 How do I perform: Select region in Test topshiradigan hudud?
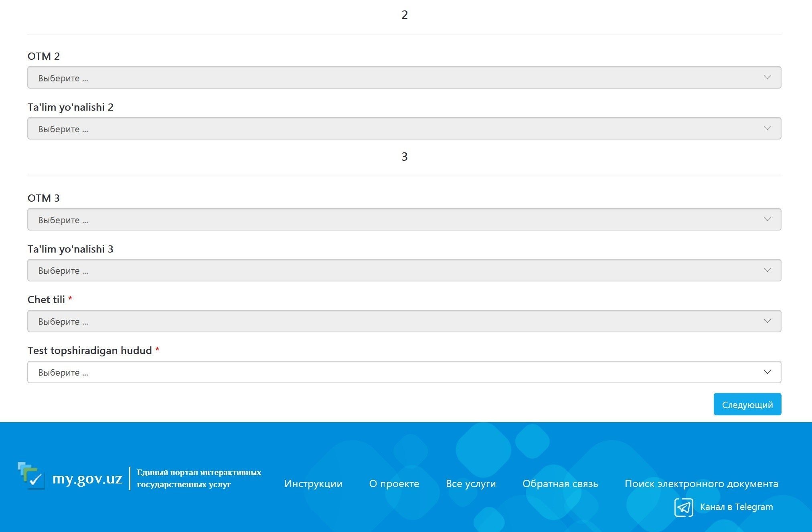404,372
